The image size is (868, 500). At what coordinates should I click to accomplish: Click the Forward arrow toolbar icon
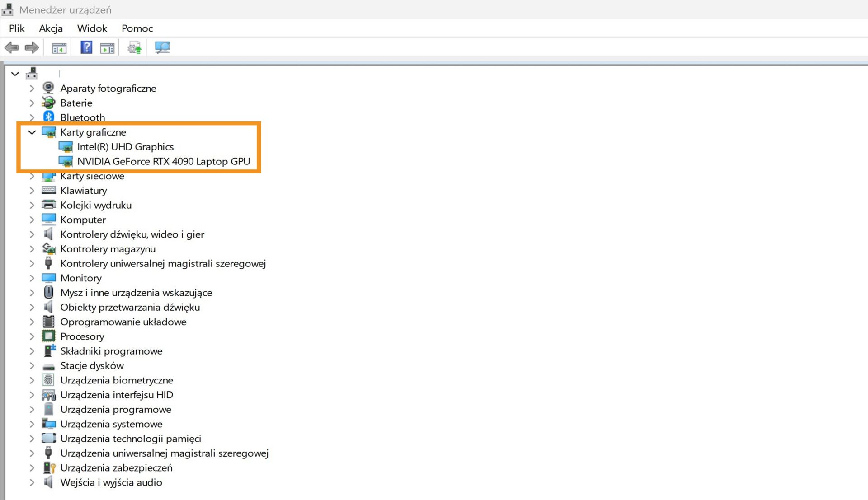pyautogui.click(x=32, y=47)
